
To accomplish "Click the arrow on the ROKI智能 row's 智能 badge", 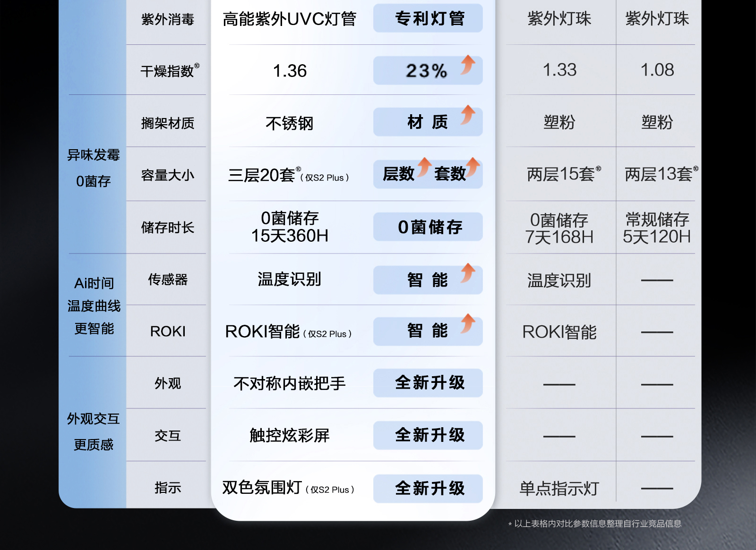I will pyautogui.click(x=468, y=323).
